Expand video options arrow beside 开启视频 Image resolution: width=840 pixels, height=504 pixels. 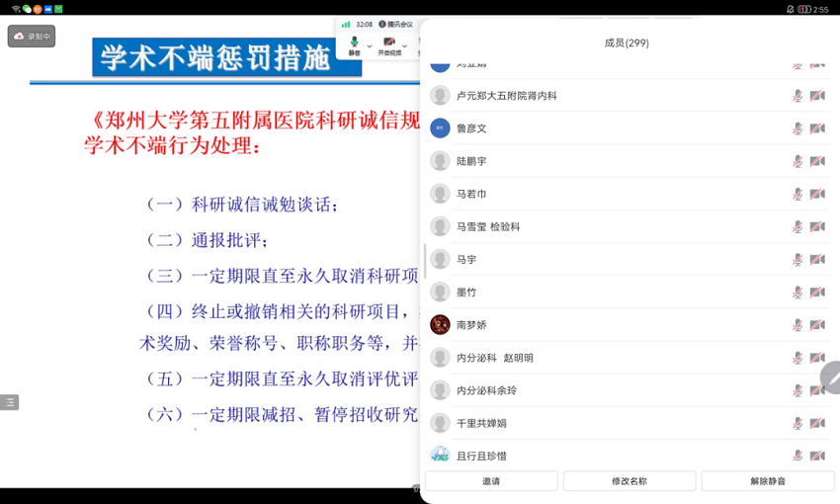[x=405, y=45]
